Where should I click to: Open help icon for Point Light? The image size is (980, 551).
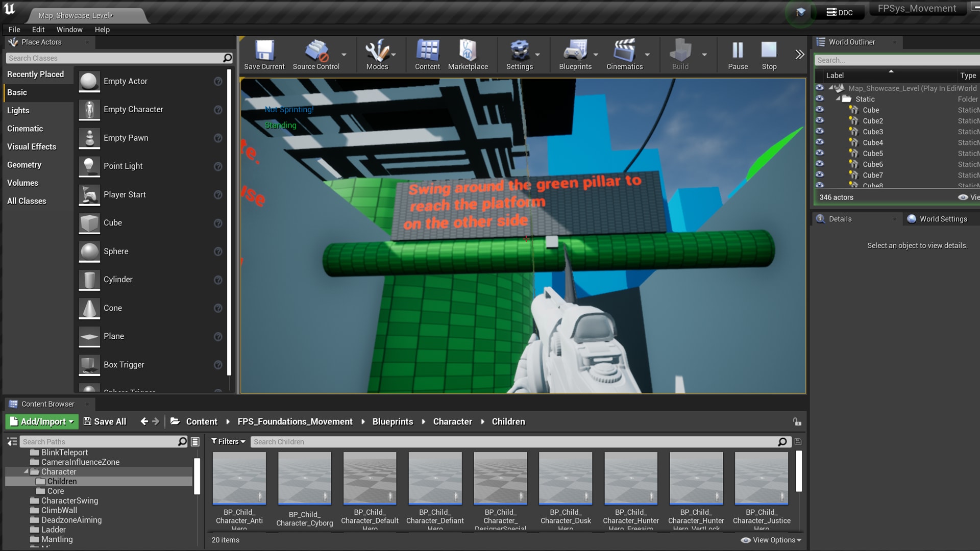pyautogui.click(x=218, y=166)
